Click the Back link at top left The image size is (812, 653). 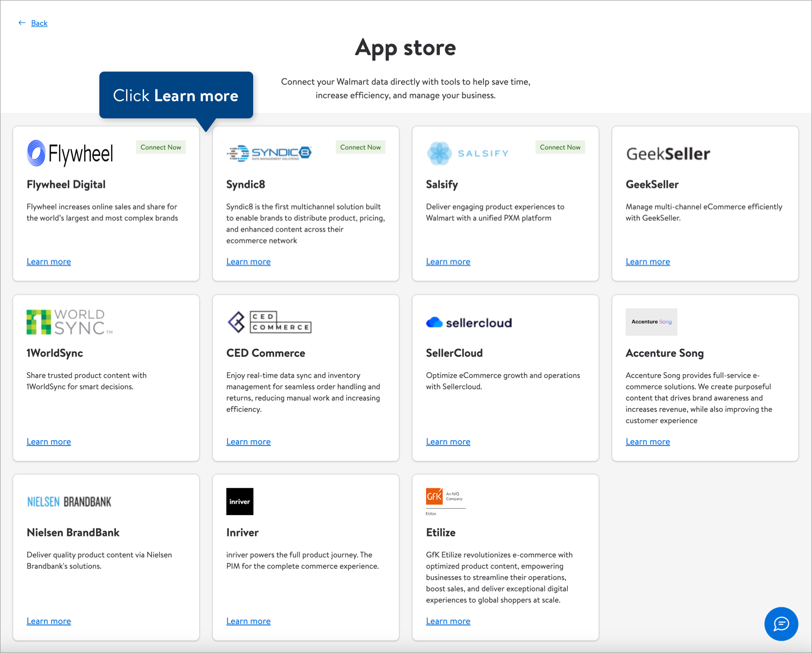pyautogui.click(x=39, y=22)
